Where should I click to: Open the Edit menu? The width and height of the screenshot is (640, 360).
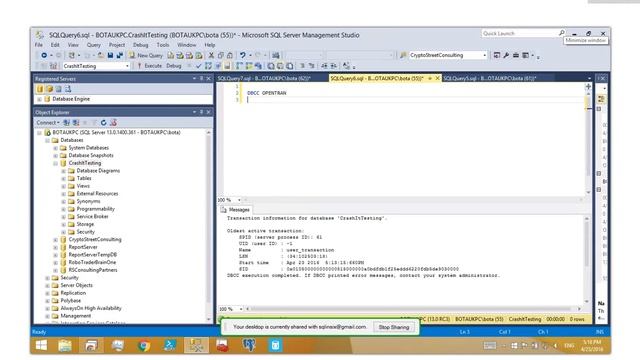point(55,45)
